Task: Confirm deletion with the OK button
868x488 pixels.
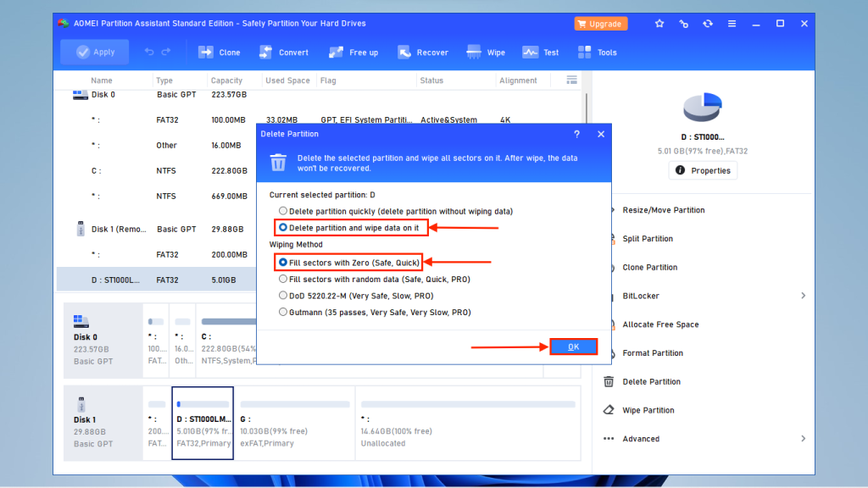Action: tap(574, 347)
